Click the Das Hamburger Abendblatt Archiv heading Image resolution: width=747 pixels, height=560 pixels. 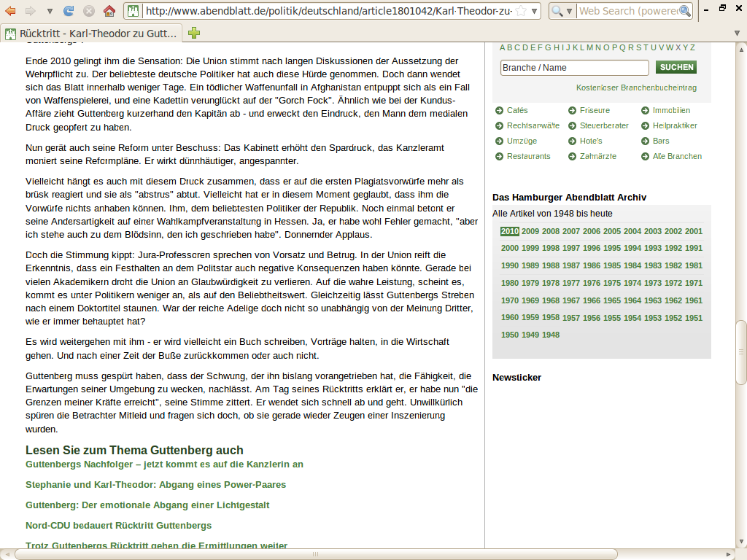click(x=569, y=198)
